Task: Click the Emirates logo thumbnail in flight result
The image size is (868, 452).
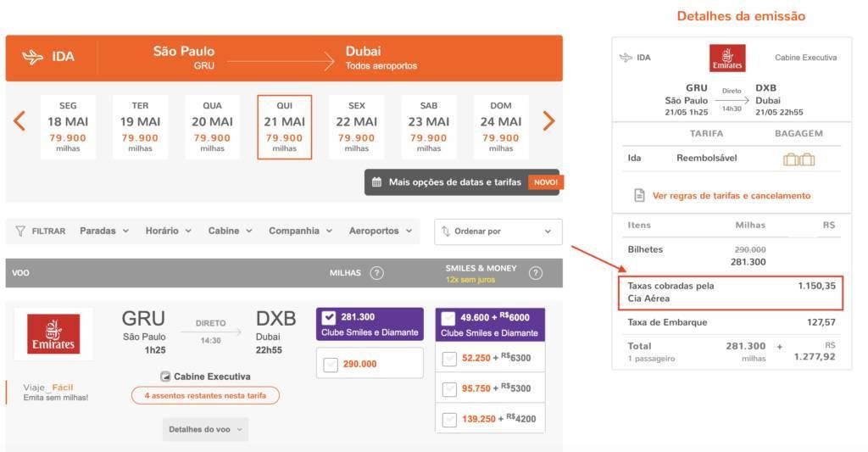Action: [x=53, y=333]
